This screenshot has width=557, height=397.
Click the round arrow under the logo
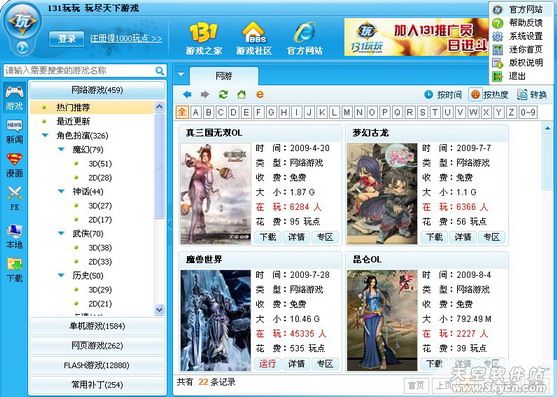click(22, 47)
